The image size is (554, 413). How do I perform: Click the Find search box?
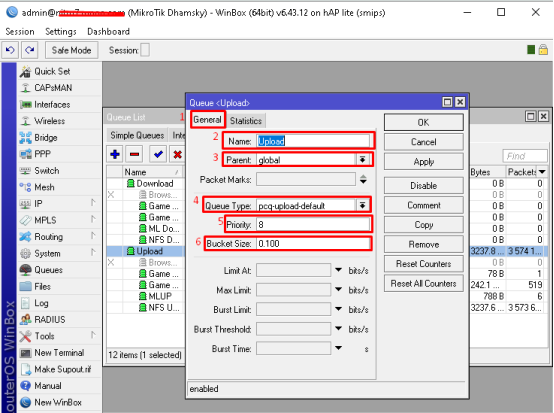point(525,156)
